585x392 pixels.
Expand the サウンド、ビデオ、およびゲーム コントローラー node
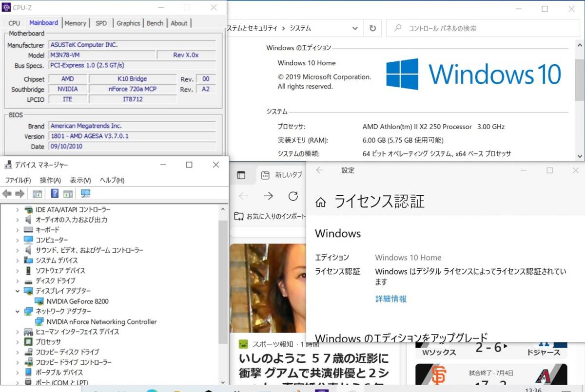coord(18,250)
